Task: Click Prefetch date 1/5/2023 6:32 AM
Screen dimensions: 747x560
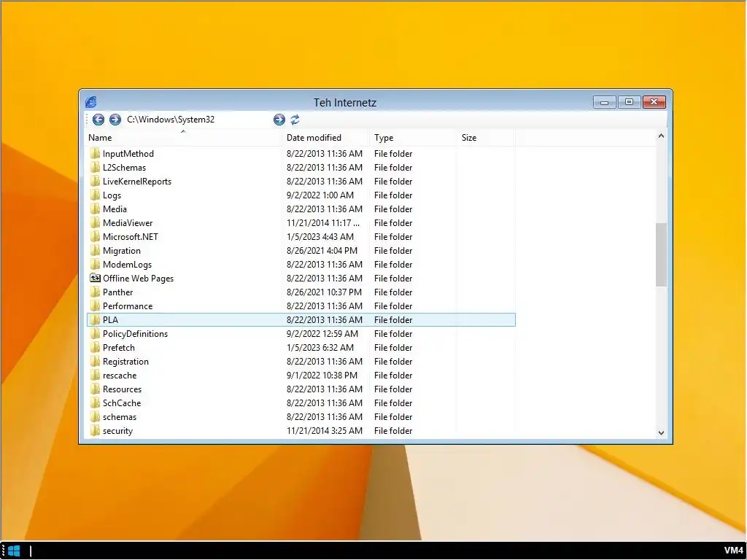Action: (320, 347)
